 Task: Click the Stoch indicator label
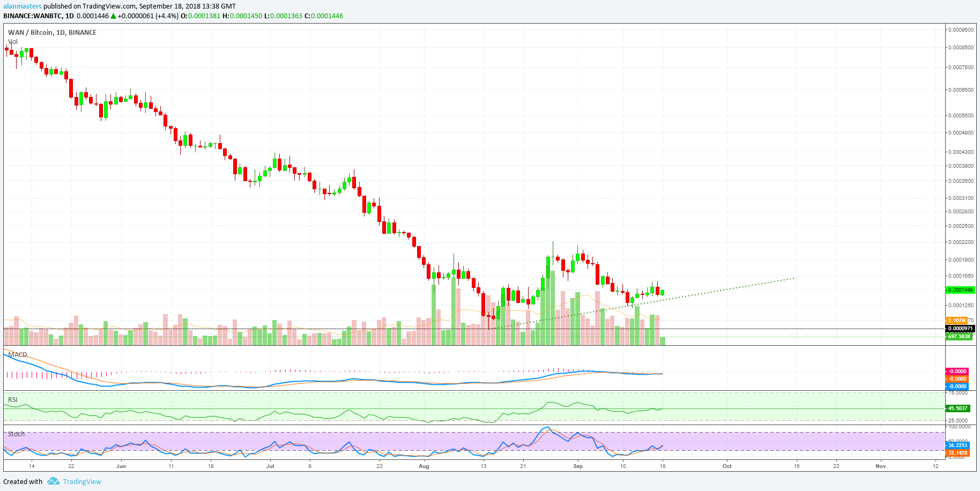point(16,434)
